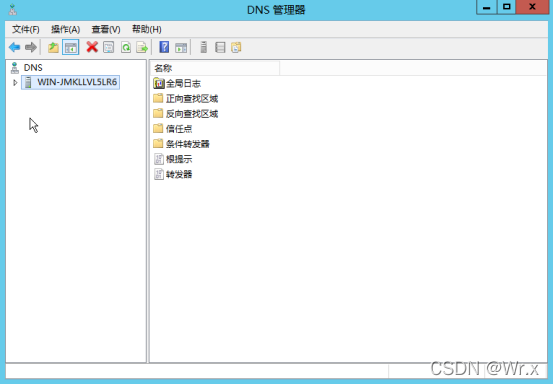Click the last toolbar folder-with-document icon
Screen dimensions: 554x385
(x=236, y=47)
